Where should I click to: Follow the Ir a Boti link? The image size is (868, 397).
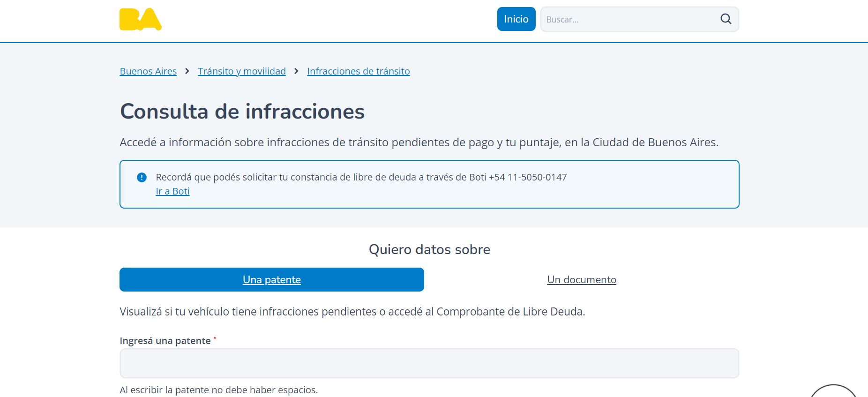(x=172, y=191)
